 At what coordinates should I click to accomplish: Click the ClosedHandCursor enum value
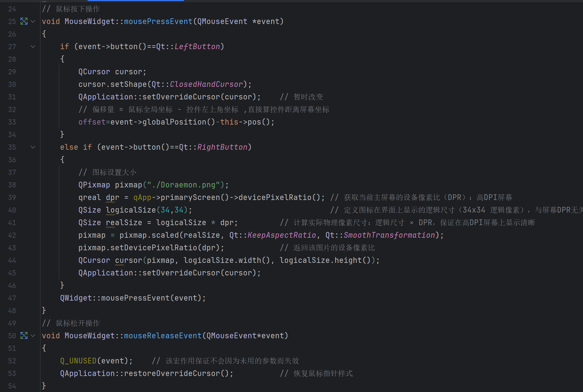click(206, 84)
